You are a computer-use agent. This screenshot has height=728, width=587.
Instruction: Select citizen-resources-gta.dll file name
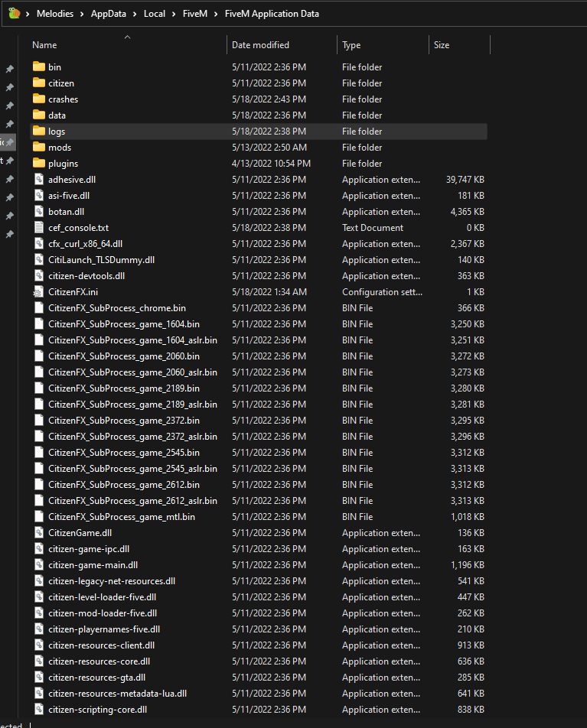coord(97,678)
